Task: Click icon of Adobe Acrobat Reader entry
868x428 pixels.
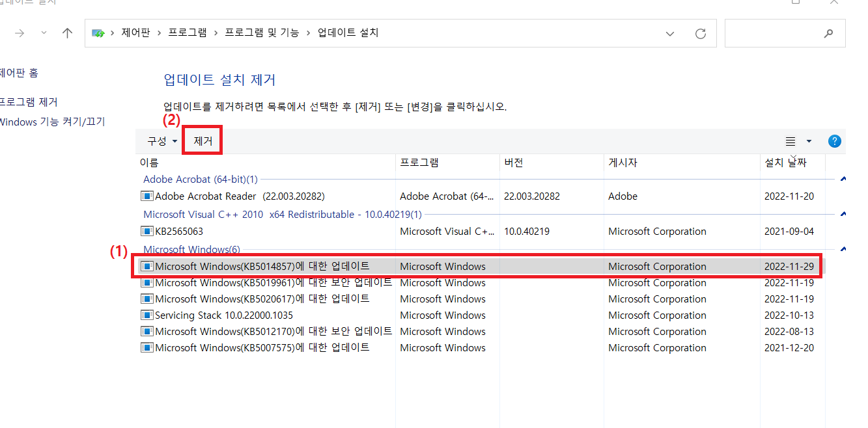Action: click(x=147, y=196)
